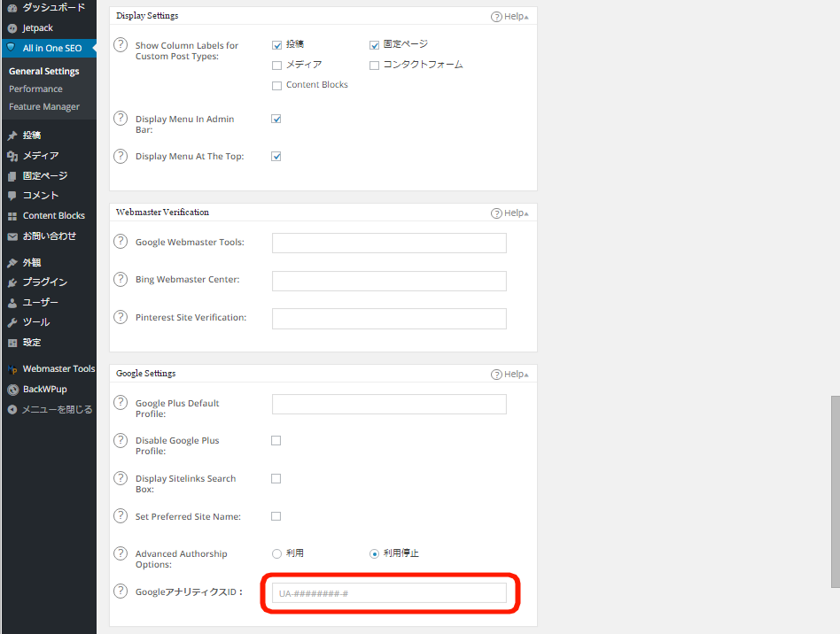Click help icon for Google Webmaster Tools
The width and height of the screenshot is (840, 634).
[121, 241]
